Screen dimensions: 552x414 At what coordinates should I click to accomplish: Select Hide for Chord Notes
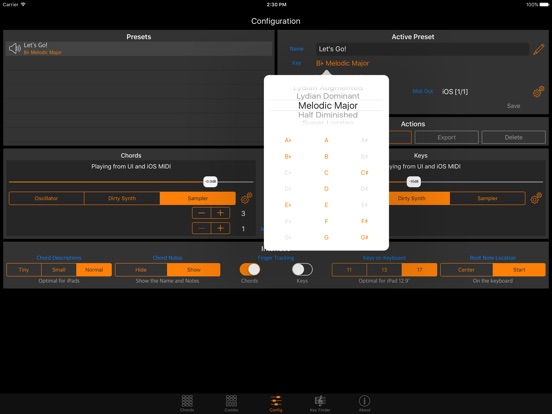(x=141, y=270)
